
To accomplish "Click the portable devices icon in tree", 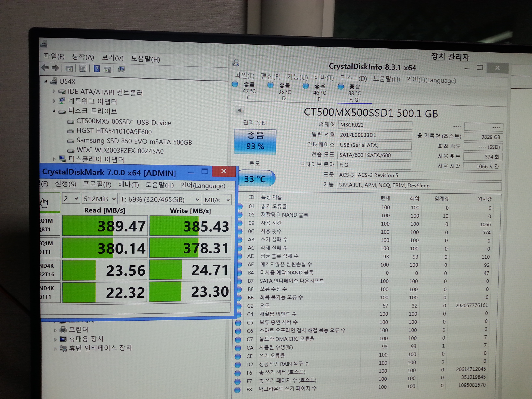I will coord(63,339).
